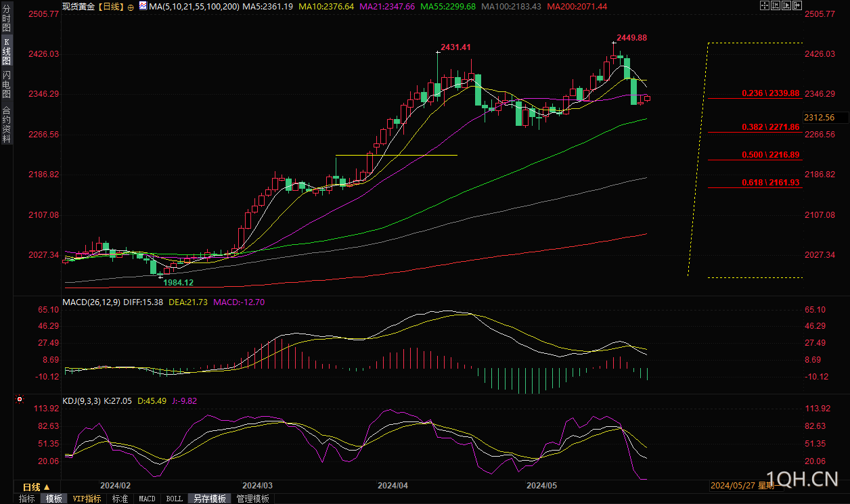Select the 0.382 \ 2271.86 Fibonacci level
Screen dimensions: 850x504
pos(770,127)
